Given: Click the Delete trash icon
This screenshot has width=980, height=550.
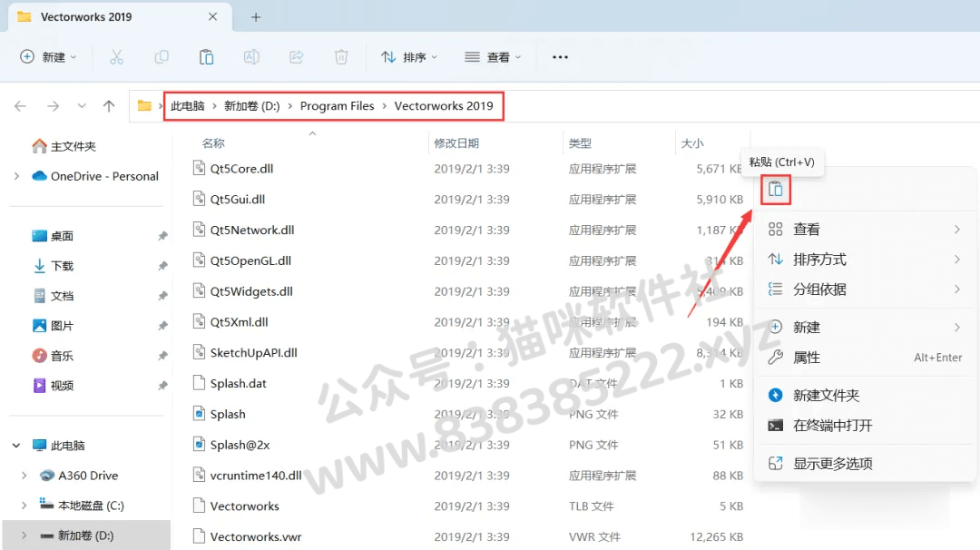Looking at the screenshot, I should pos(341,57).
